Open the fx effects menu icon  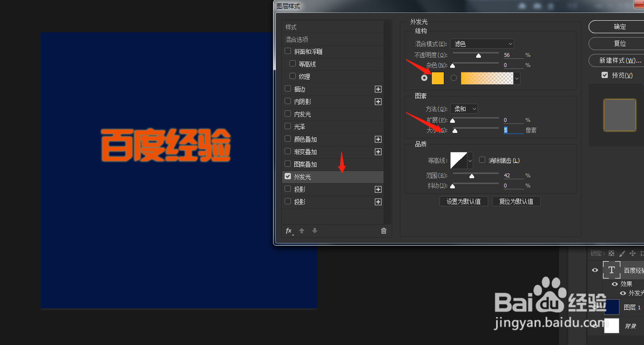click(x=289, y=231)
